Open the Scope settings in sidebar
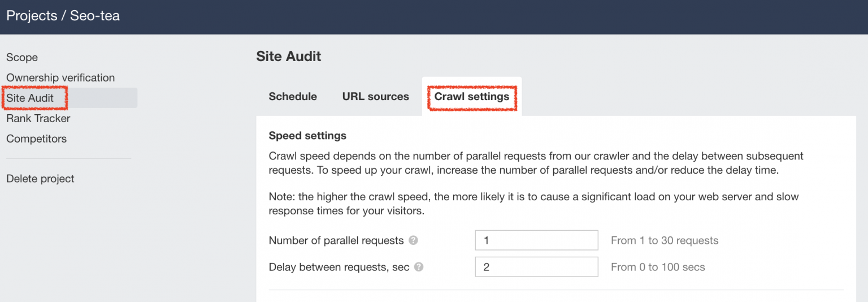The width and height of the screenshot is (868, 302). (x=22, y=58)
